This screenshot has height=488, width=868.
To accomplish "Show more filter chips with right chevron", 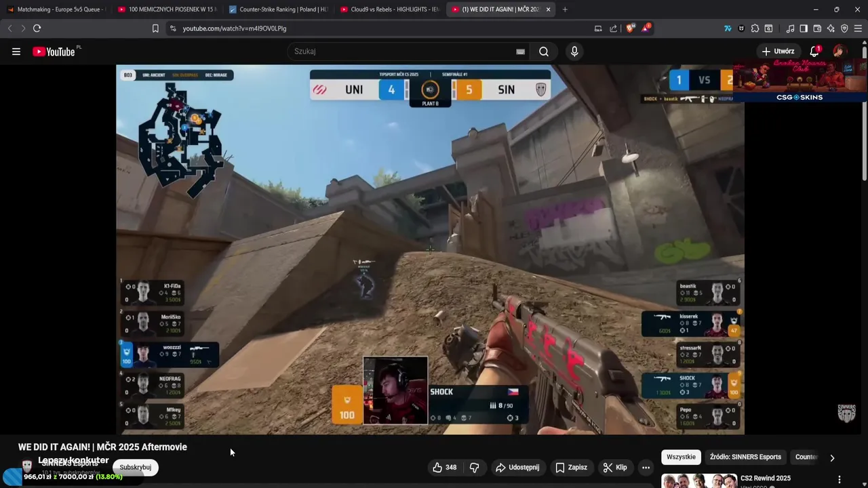I will pos(832,457).
